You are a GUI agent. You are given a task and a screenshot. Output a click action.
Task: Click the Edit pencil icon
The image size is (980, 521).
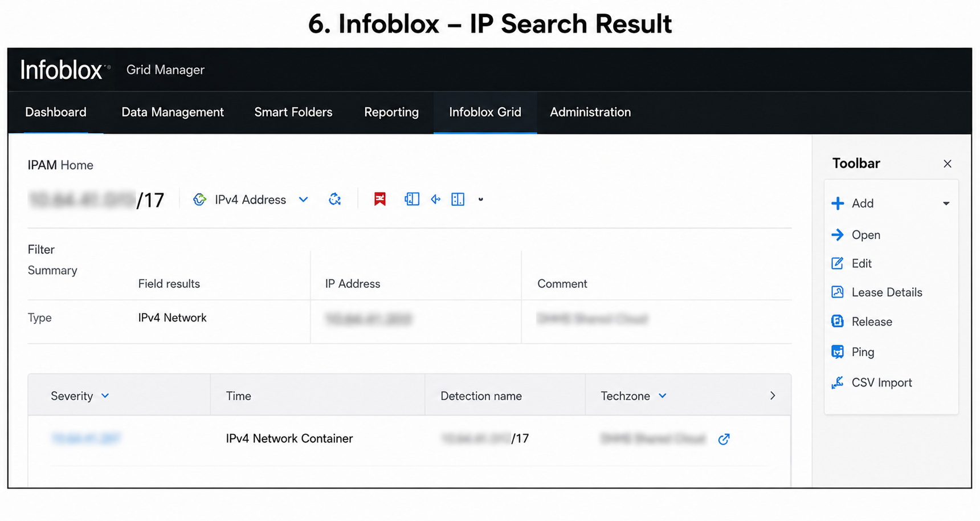[x=838, y=263]
